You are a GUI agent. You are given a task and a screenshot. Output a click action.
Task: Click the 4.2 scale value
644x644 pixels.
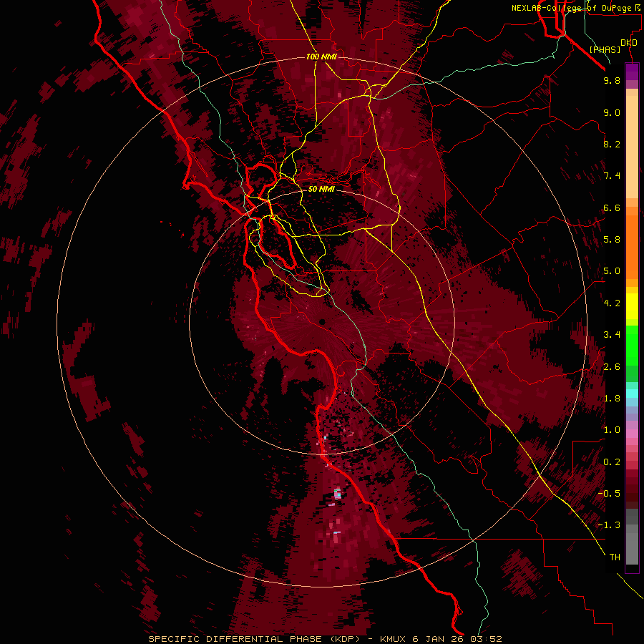click(x=612, y=303)
